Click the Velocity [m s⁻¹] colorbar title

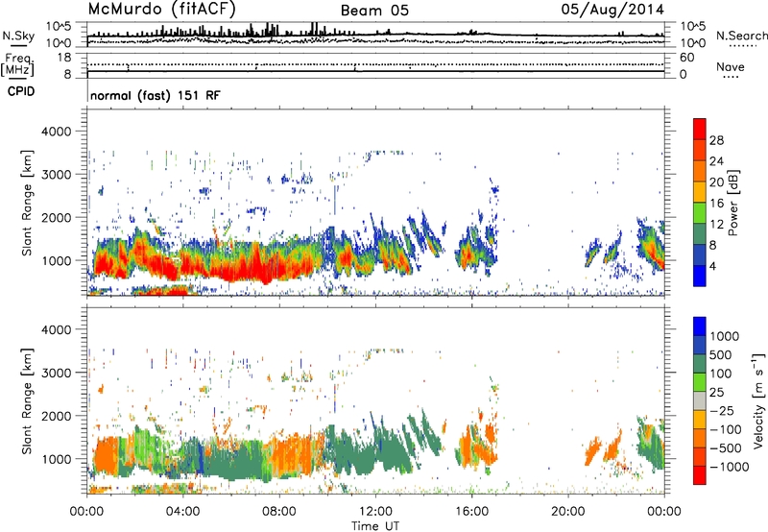pyautogui.click(x=758, y=400)
